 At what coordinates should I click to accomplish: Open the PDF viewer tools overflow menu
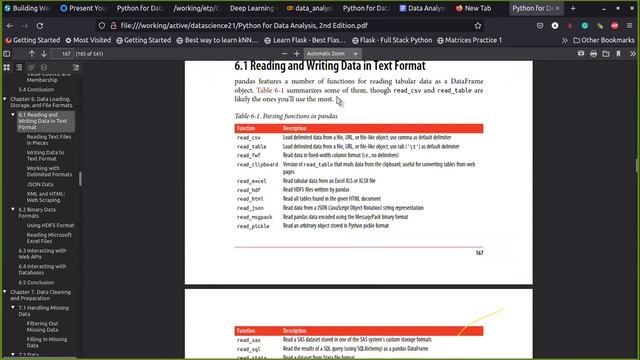pyautogui.click(x=632, y=53)
